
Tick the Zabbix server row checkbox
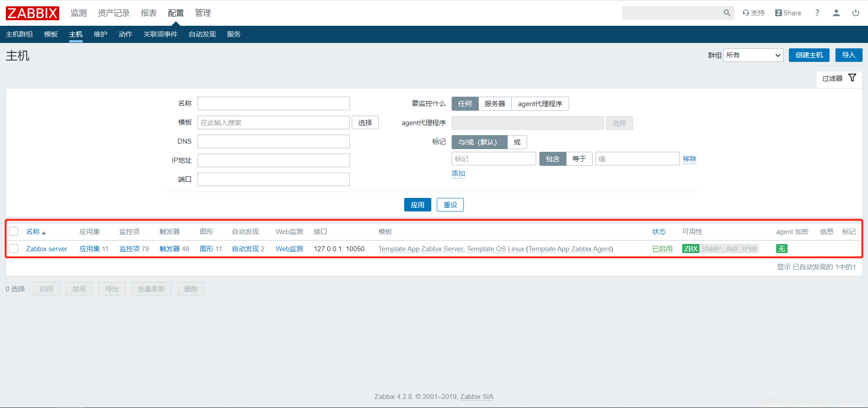click(14, 249)
